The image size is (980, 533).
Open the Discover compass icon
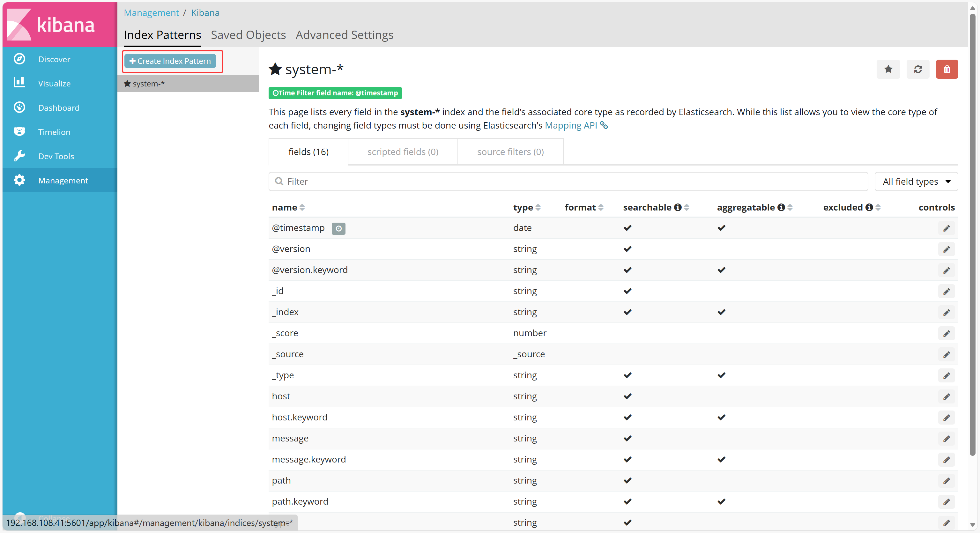[19, 59]
